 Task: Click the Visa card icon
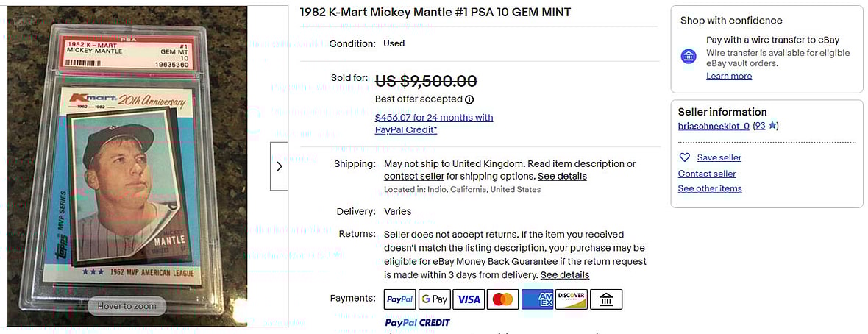click(x=469, y=299)
